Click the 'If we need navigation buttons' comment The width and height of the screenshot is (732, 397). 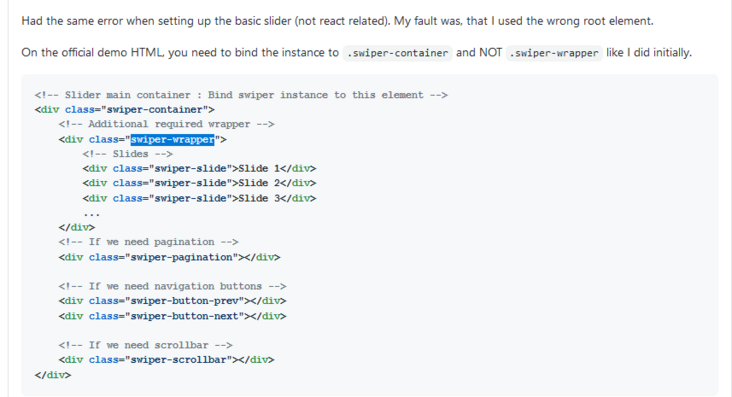[172, 286]
